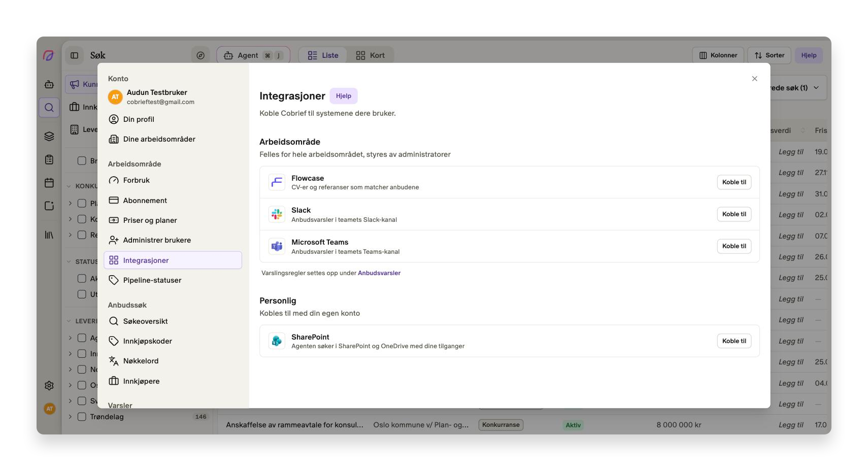The height and width of the screenshot is (471, 868).
Task: Toggle the sidebar panel icon beside Søk
Action: (75, 55)
